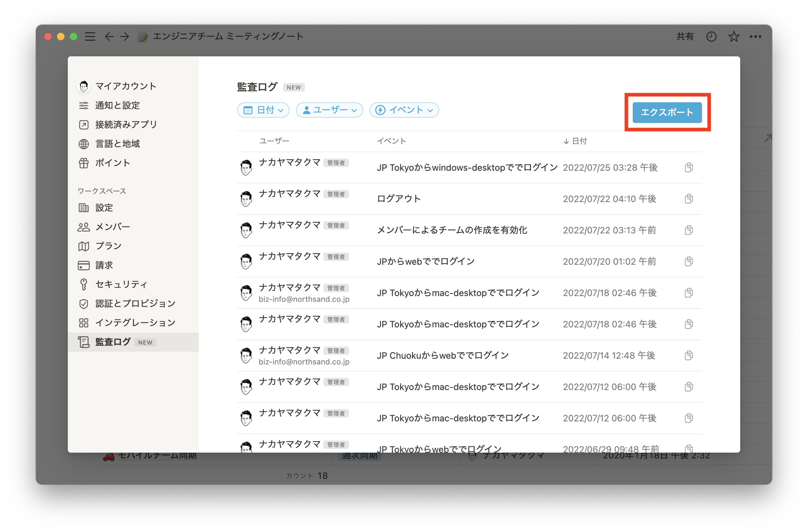Go to メンバー settings section

112,227
